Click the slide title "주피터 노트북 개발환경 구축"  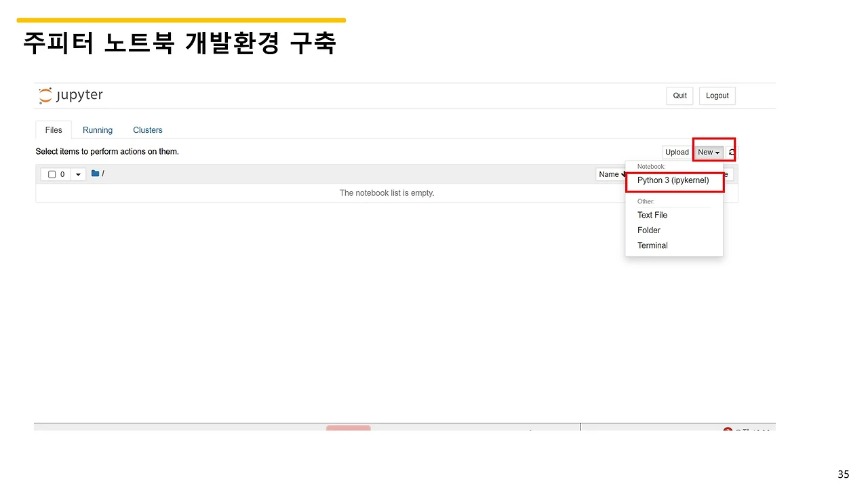(x=180, y=43)
